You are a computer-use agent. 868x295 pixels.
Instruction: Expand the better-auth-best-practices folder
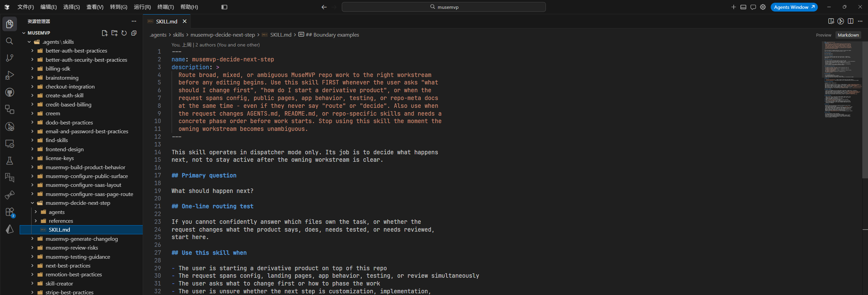[x=32, y=51]
